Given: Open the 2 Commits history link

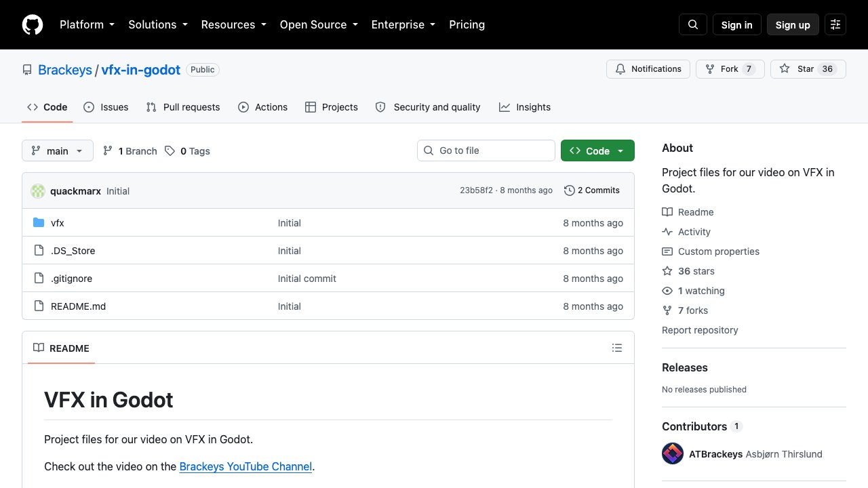Looking at the screenshot, I should (592, 190).
